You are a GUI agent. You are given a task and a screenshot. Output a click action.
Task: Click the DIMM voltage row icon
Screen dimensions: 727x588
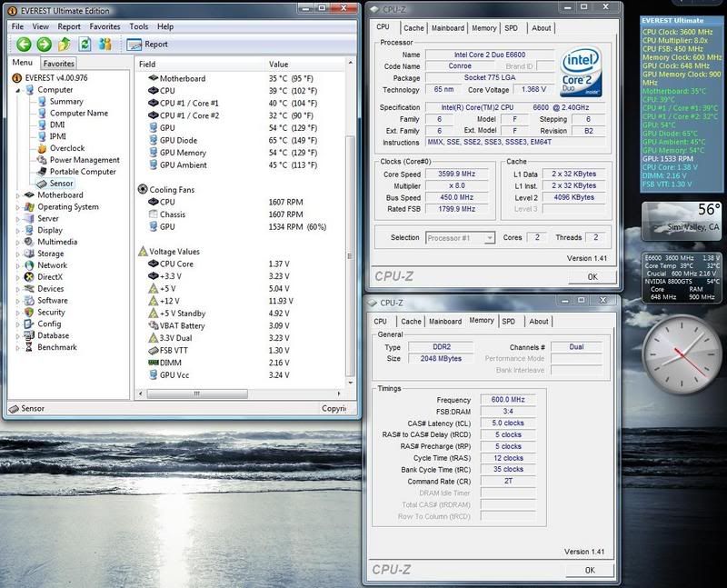pyautogui.click(x=153, y=363)
